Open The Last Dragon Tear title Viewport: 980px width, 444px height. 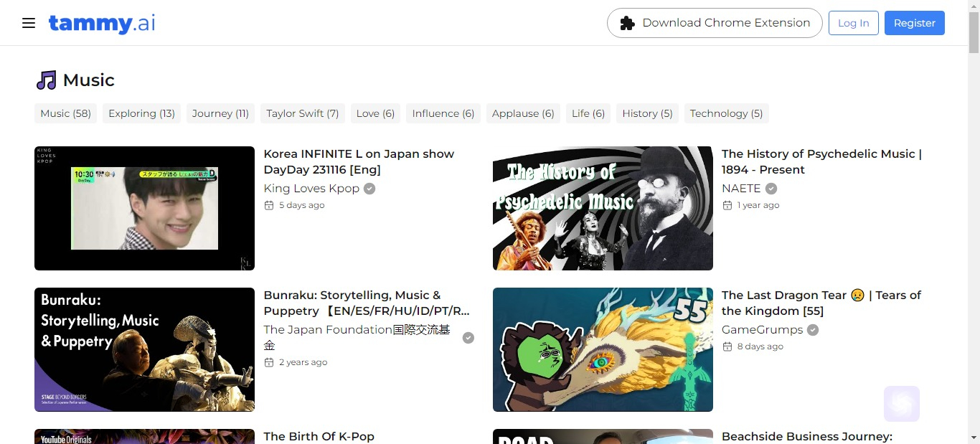[x=821, y=303]
